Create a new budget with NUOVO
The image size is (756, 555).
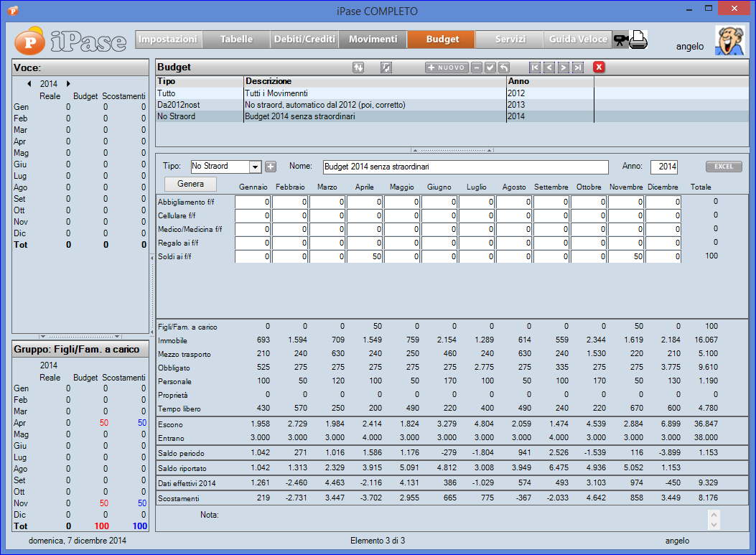[x=445, y=67]
